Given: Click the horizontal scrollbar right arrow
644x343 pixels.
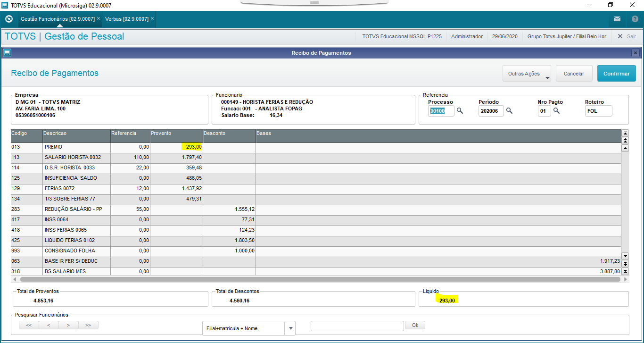Looking at the screenshot, I should 625,279.
